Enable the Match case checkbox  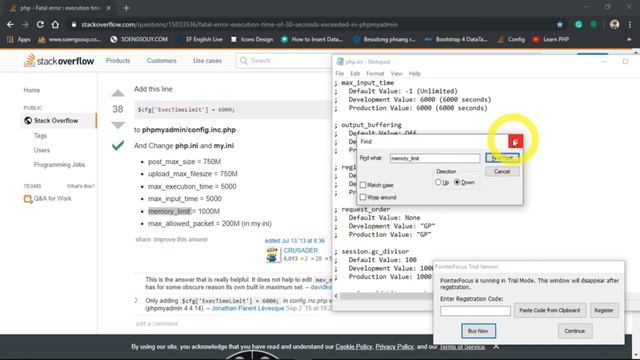click(363, 185)
